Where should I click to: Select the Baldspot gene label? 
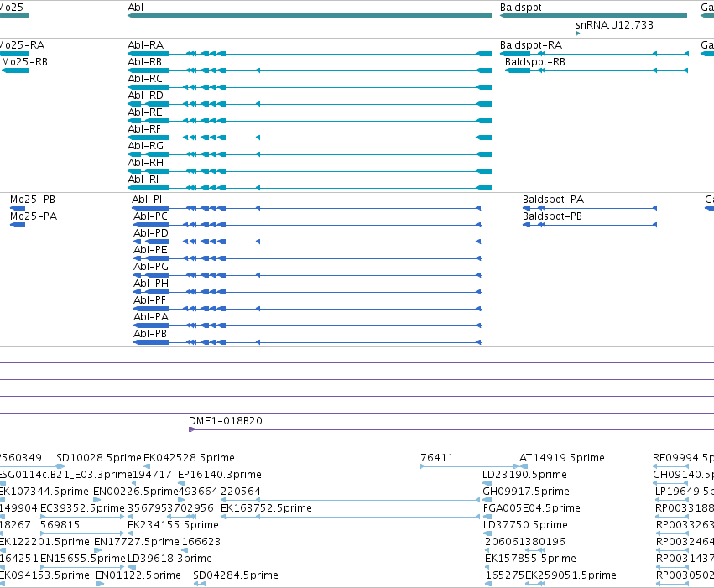click(x=520, y=8)
